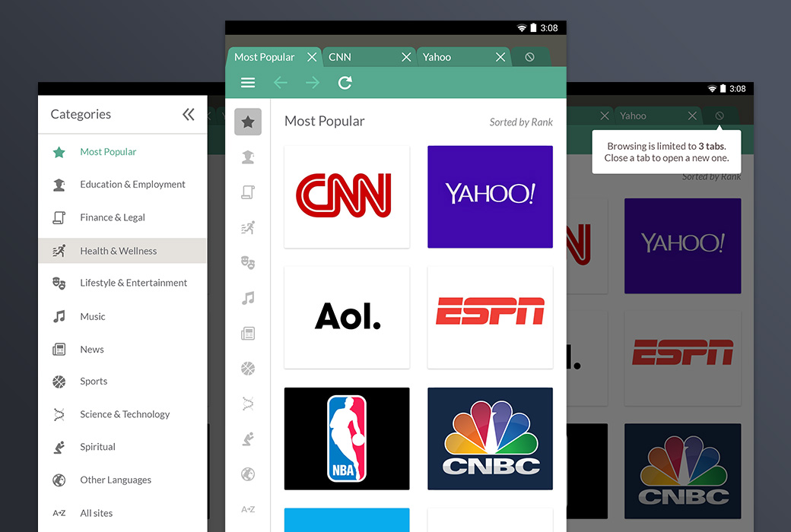Reload the page with refresh icon
Viewport: 791px width, 532px height.
(x=345, y=83)
